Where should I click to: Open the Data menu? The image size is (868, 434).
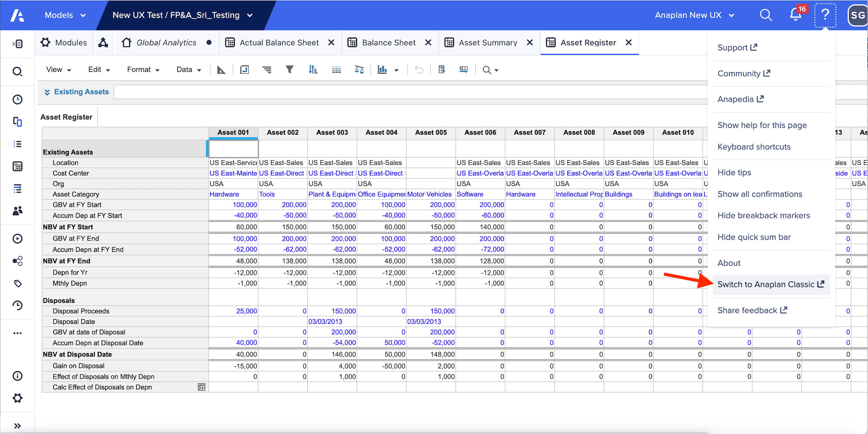[188, 70]
